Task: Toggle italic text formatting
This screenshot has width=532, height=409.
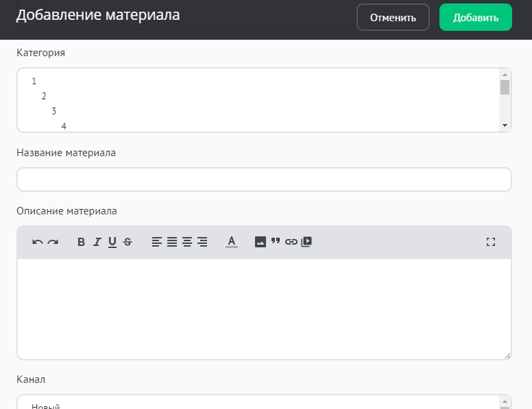Action: click(x=97, y=242)
